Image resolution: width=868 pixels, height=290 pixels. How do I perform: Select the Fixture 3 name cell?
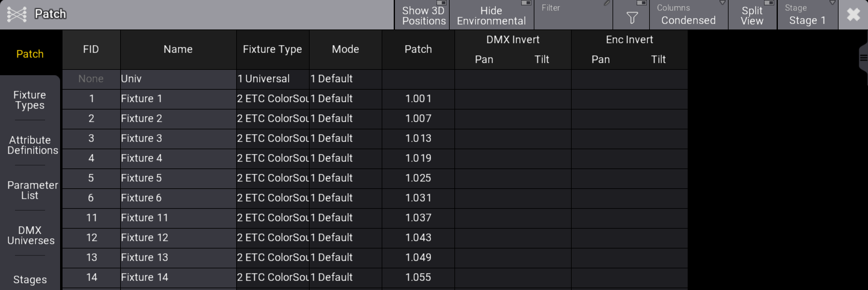178,138
